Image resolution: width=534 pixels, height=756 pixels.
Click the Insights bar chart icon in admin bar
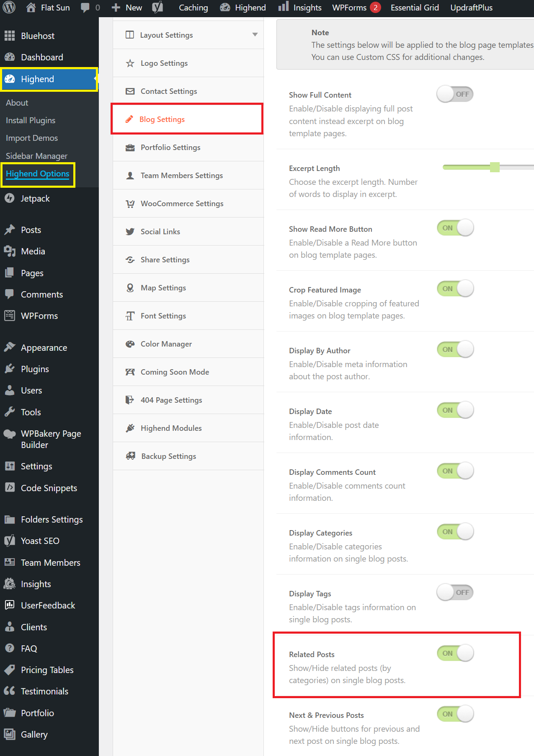click(x=284, y=6)
